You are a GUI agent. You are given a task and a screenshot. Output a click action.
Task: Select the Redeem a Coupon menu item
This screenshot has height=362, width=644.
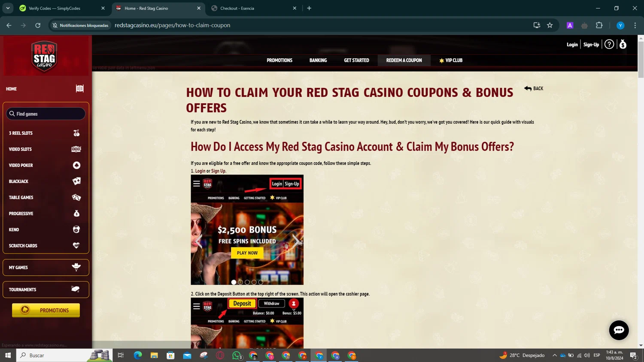(404, 60)
